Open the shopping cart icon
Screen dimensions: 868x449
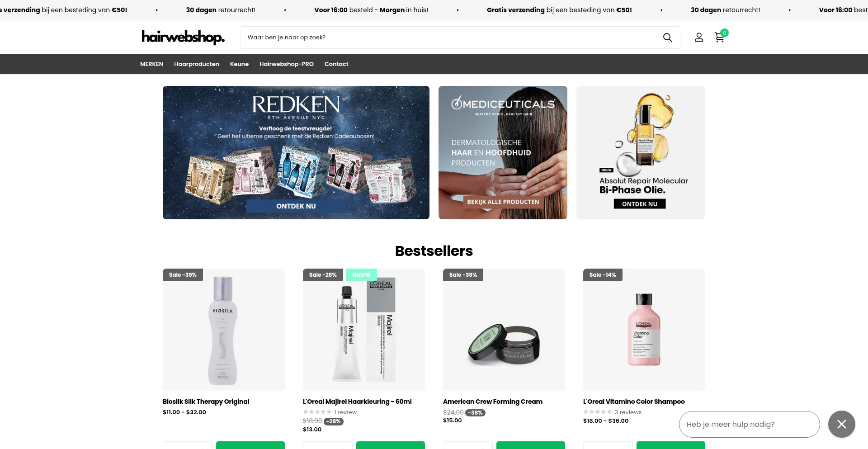coord(720,37)
